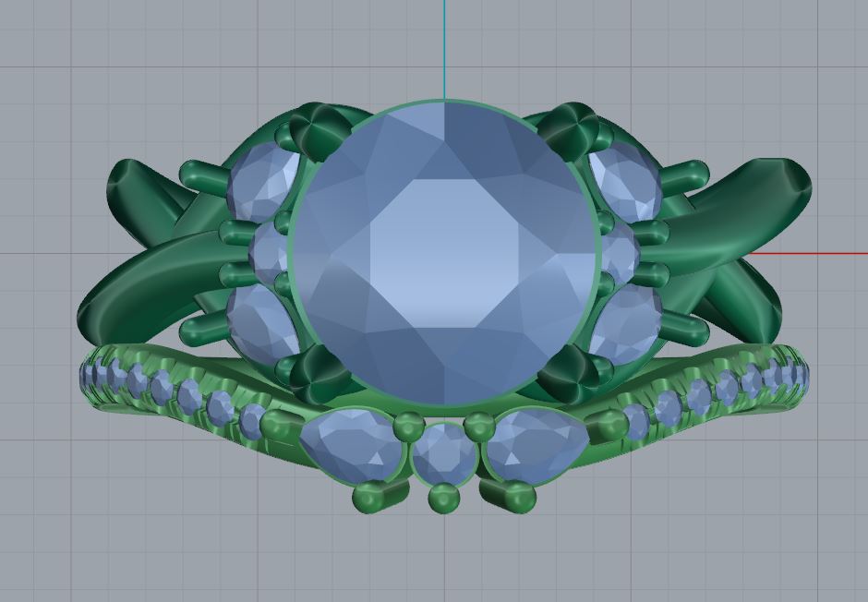Select the bottom-left claw prong on the center gem
The width and height of the screenshot is (868, 602).
coord(318,372)
